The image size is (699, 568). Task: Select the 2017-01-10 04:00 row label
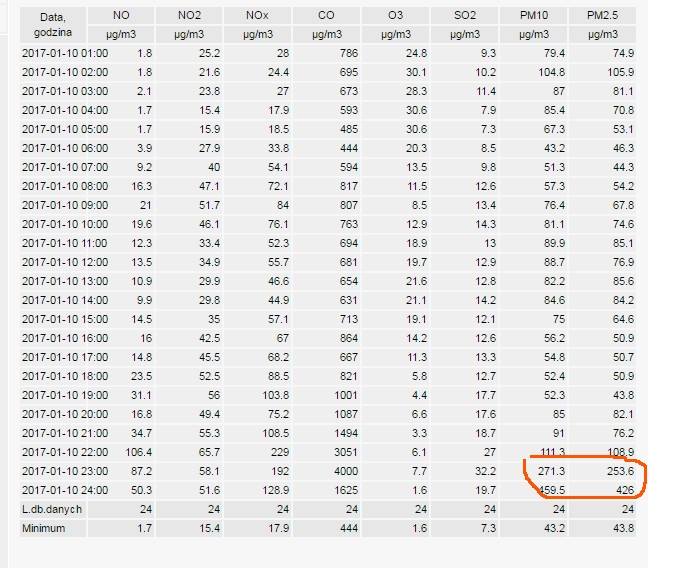(x=65, y=111)
